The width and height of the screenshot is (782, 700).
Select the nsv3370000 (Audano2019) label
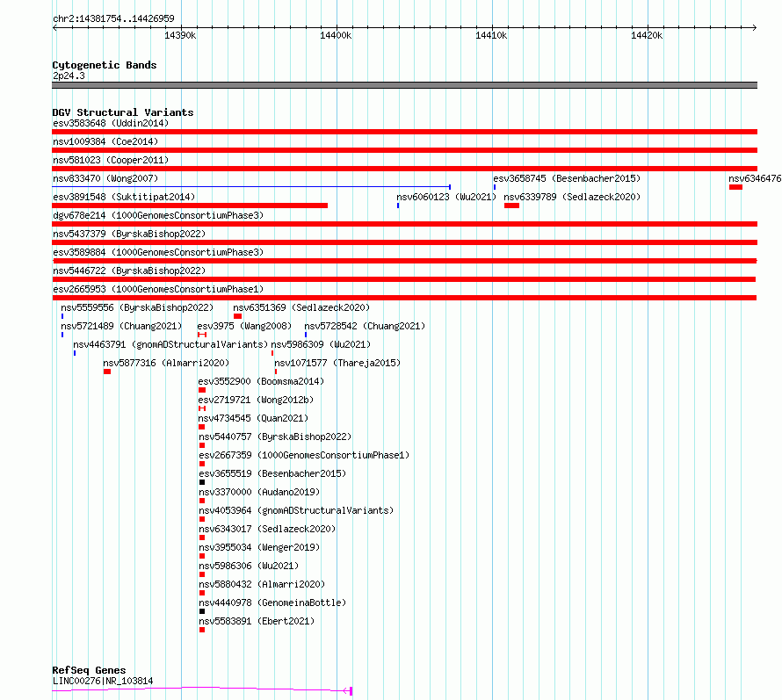point(259,492)
